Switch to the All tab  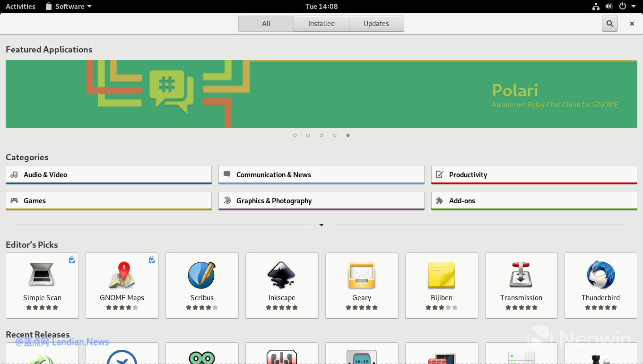point(266,24)
